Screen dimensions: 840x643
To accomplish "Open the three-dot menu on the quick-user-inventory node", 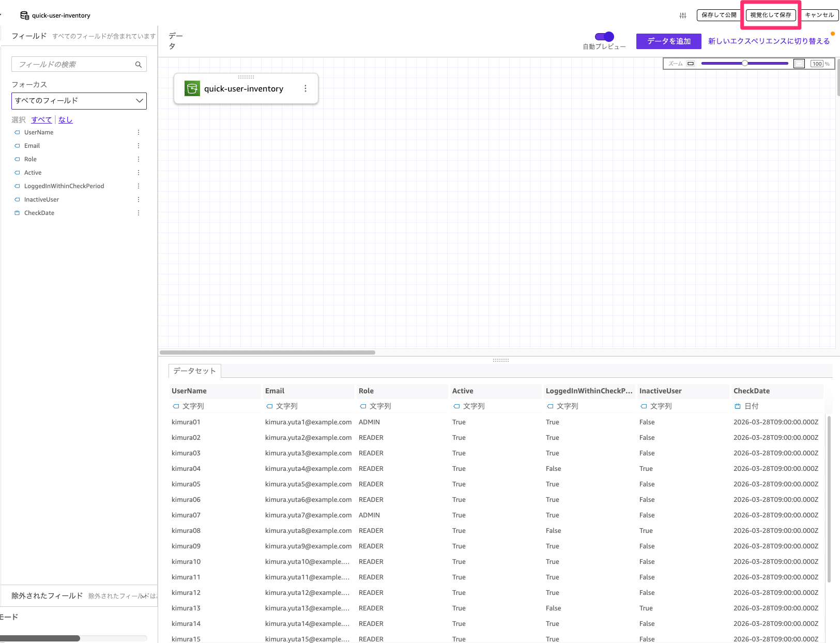I will click(305, 88).
